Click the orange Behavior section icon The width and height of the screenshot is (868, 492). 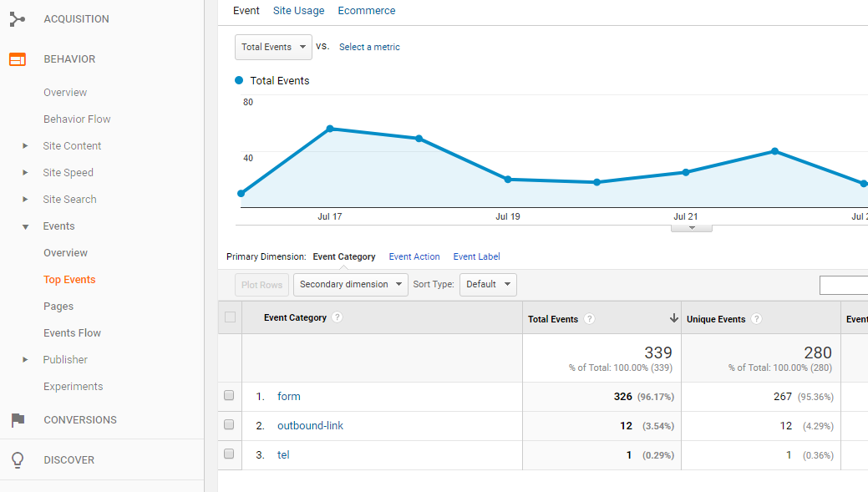click(18, 59)
